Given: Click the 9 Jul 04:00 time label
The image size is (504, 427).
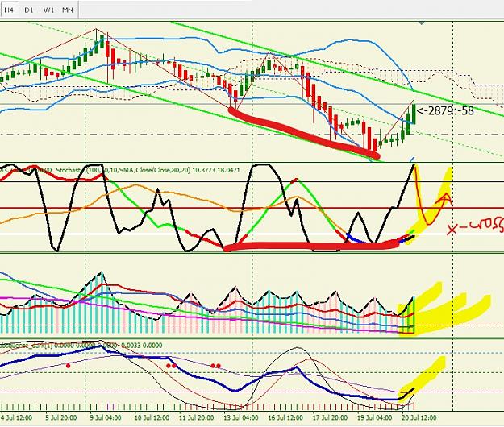Looking at the screenshot, I should point(106,417).
